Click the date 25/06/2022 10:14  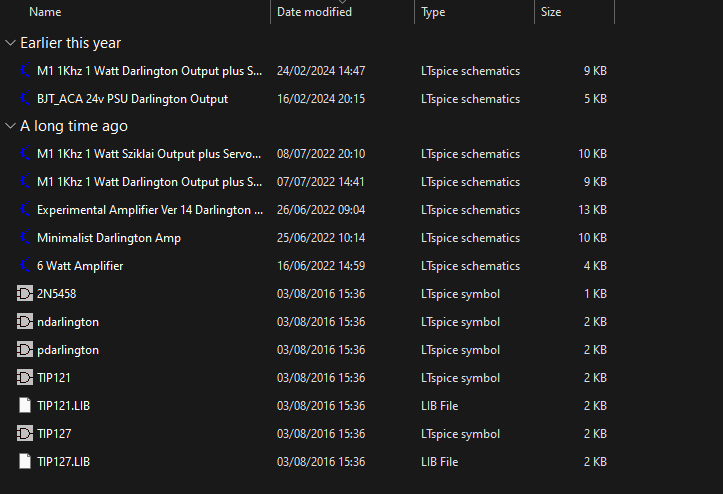(x=321, y=238)
